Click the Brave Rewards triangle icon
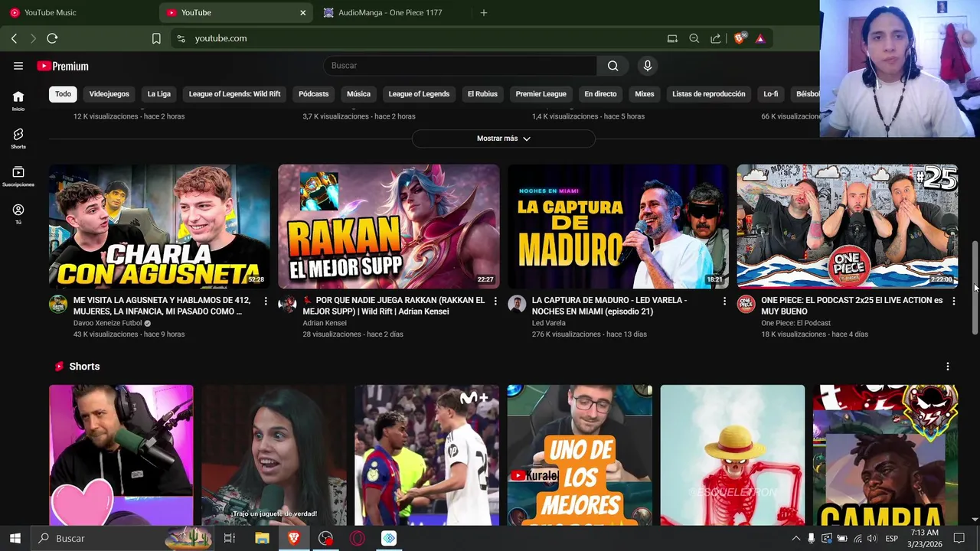Screen dimensions: 980x551 point(760,38)
